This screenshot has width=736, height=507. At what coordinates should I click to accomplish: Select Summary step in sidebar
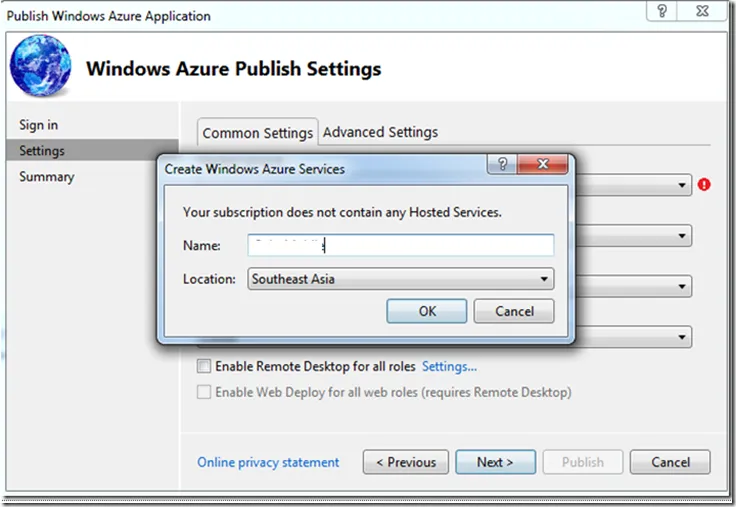click(x=46, y=177)
